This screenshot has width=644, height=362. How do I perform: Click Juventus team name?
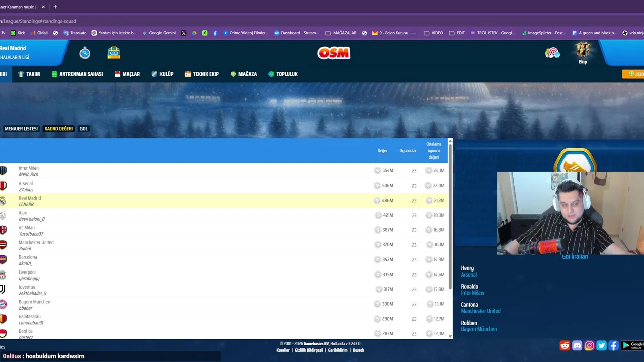coord(27,287)
